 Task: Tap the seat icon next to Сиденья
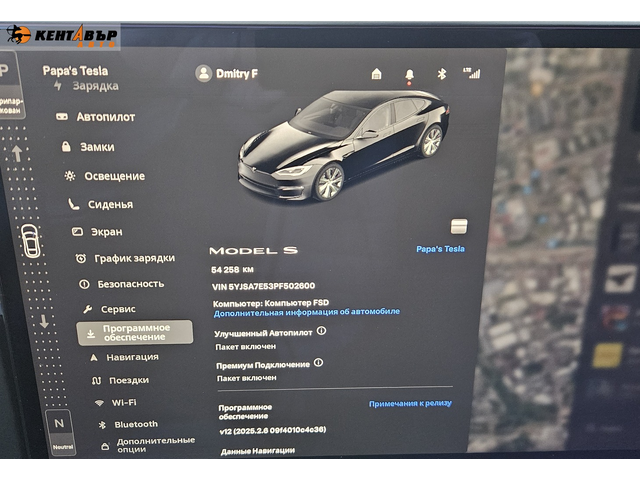coord(73,204)
